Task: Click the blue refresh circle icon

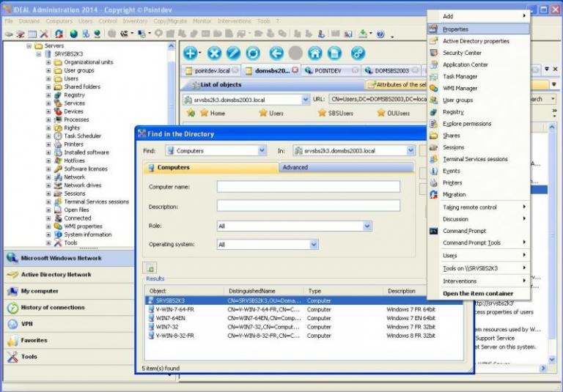Action: pyautogui.click(x=253, y=53)
